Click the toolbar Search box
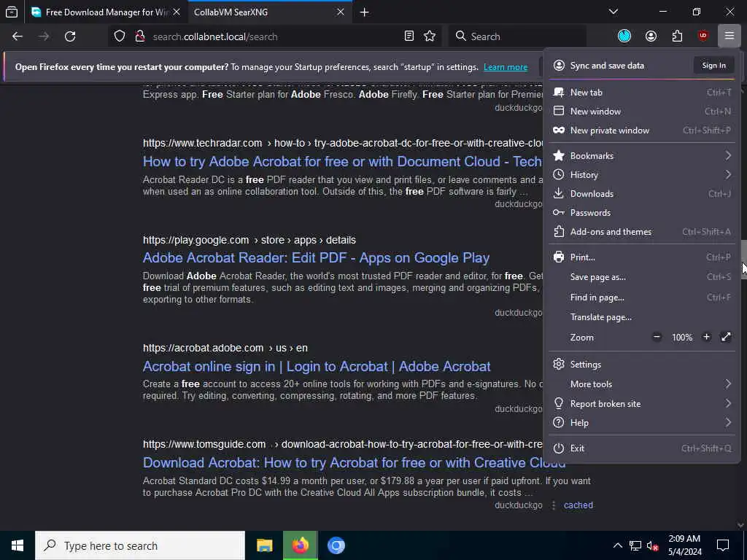 (x=517, y=36)
